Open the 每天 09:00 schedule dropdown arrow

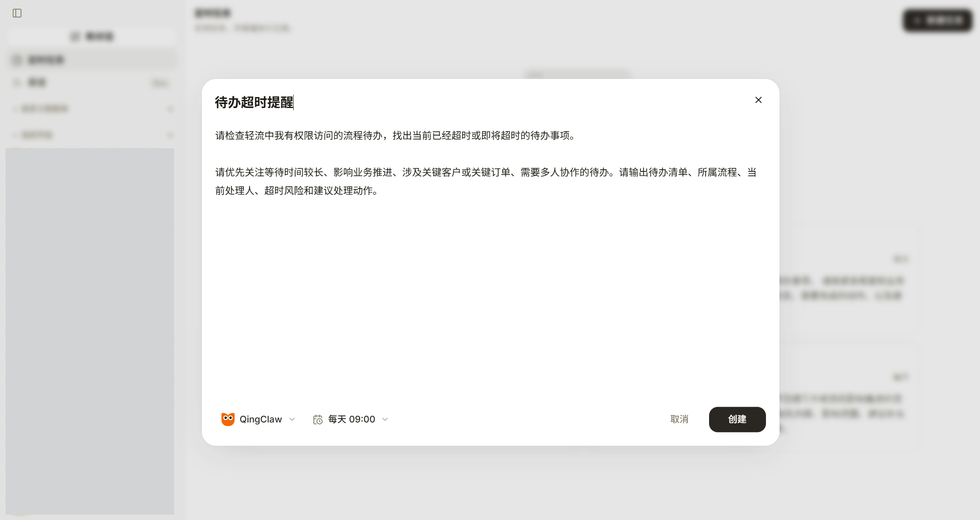[x=385, y=419]
